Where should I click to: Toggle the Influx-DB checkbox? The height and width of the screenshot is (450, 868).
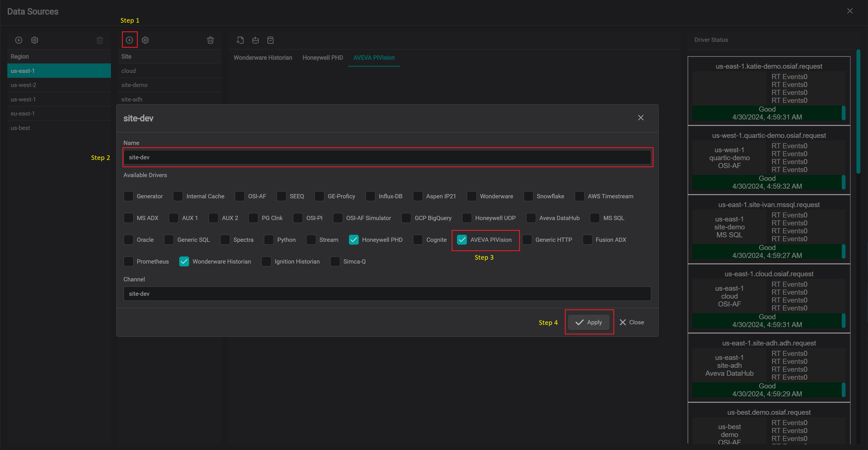click(x=370, y=196)
